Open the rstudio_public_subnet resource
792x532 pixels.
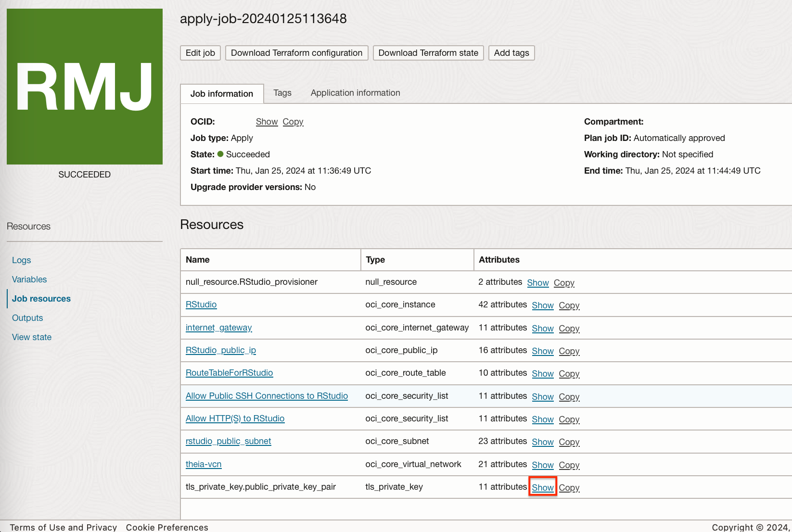(x=229, y=441)
